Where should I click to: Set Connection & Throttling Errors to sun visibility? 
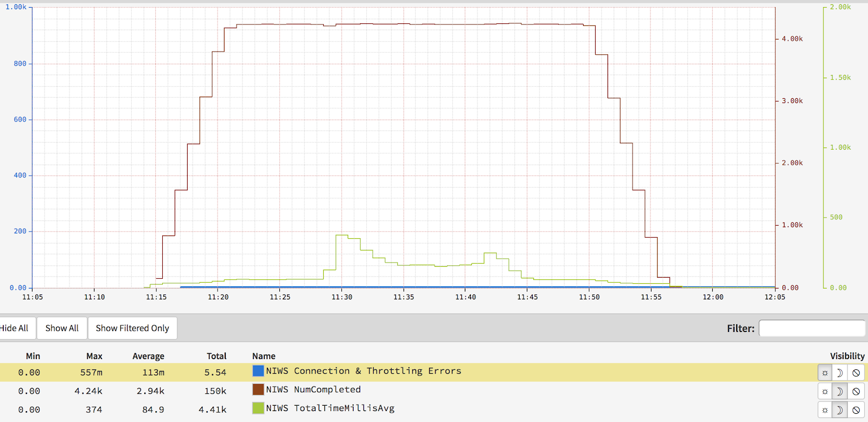pos(825,373)
